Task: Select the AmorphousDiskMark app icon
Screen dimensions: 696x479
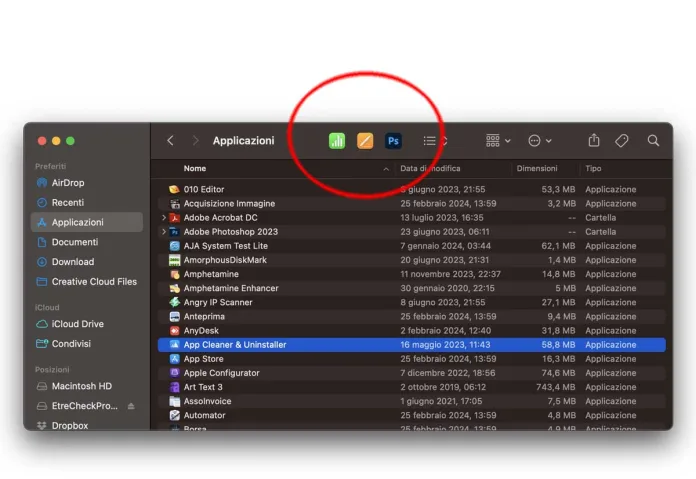Action: (x=174, y=260)
